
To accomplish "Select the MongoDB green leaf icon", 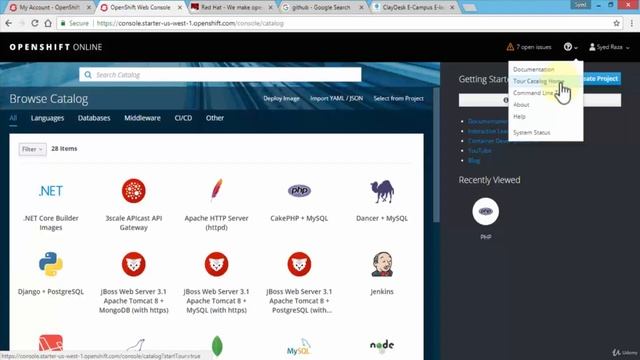I will [217, 346].
